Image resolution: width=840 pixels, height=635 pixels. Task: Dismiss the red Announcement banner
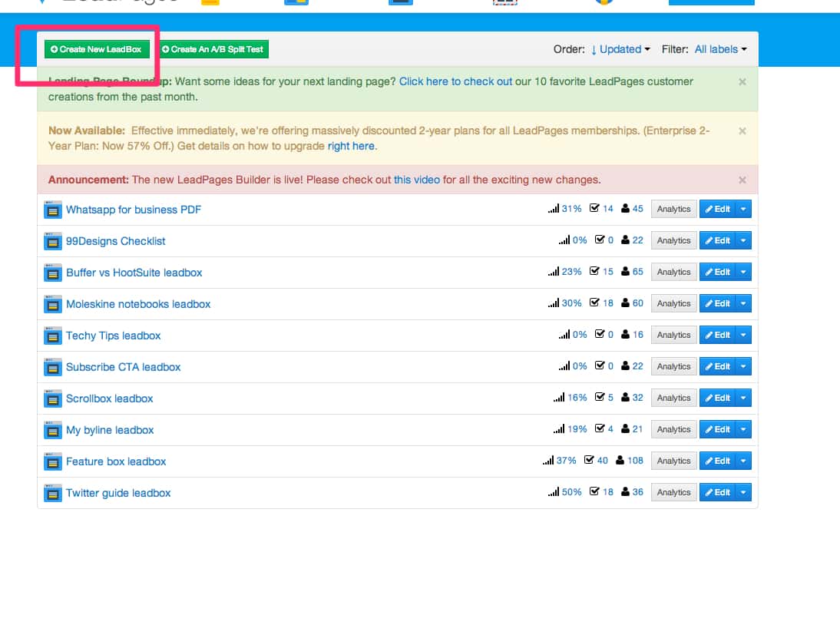(x=742, y=180)
